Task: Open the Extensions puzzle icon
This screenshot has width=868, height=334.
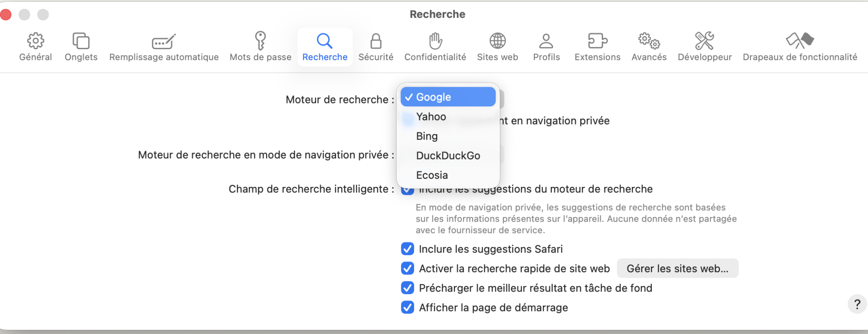Action: (598, 41)
